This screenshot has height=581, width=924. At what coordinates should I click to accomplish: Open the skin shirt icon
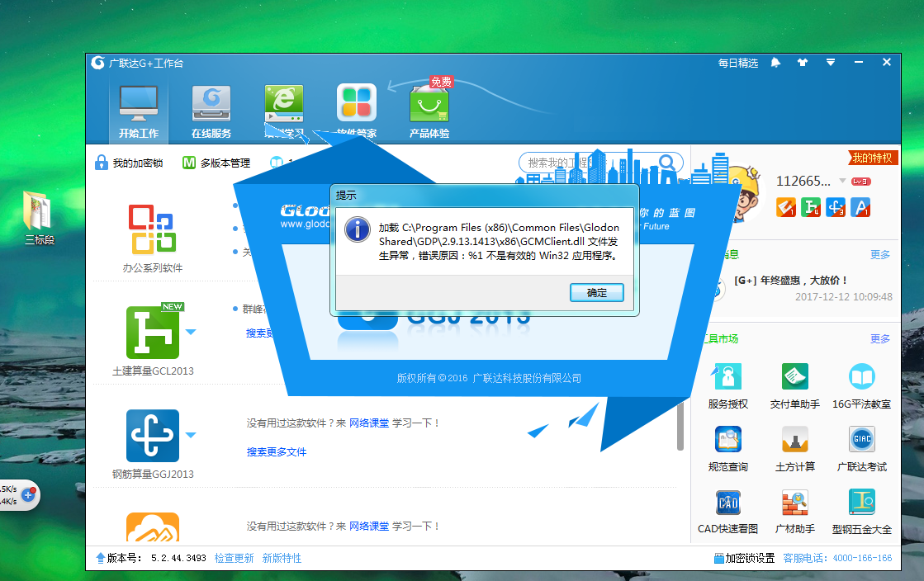802,63
